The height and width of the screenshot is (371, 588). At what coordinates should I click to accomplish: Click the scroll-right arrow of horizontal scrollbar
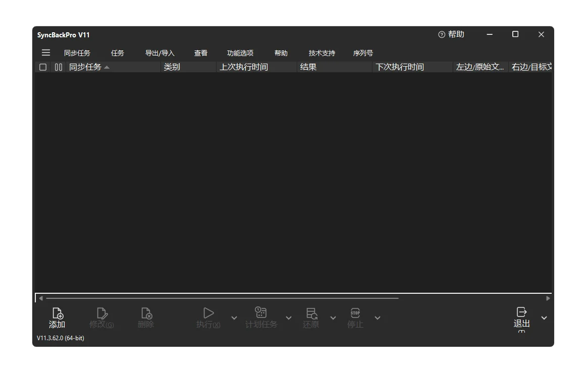coord(548,299)
